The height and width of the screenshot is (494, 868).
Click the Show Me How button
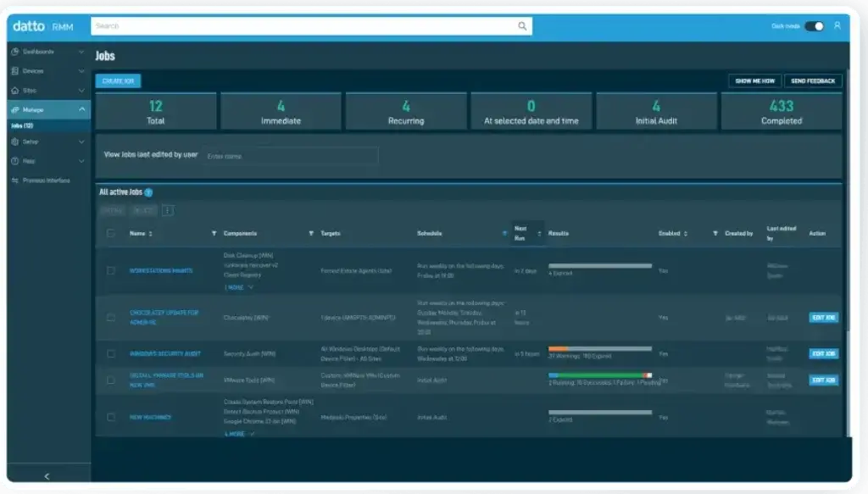[x=754, y=80]
